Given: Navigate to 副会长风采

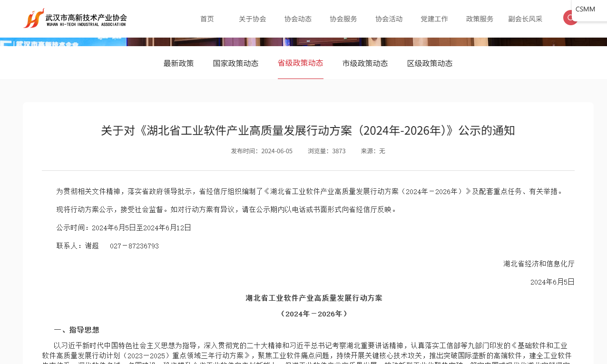Looking at the screenshot, I should click(x=525, y=19).
